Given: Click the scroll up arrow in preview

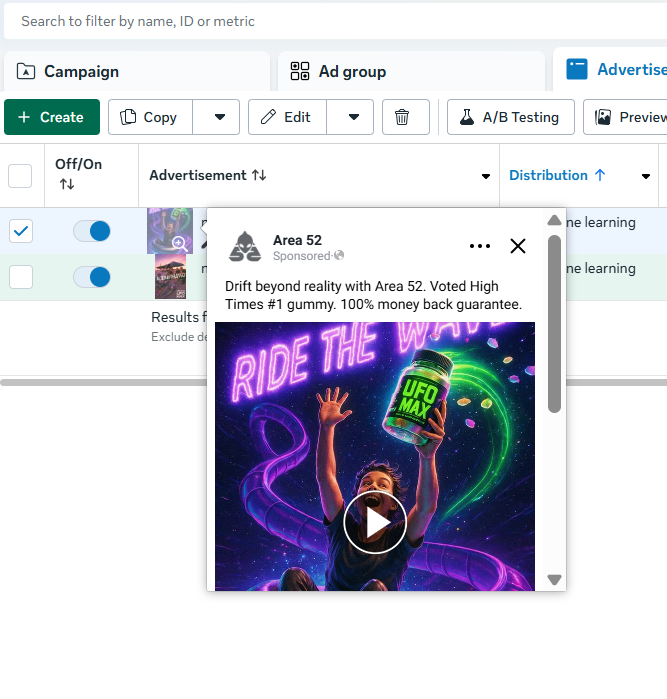Looking at the screenshot, I should click(554, 220).
